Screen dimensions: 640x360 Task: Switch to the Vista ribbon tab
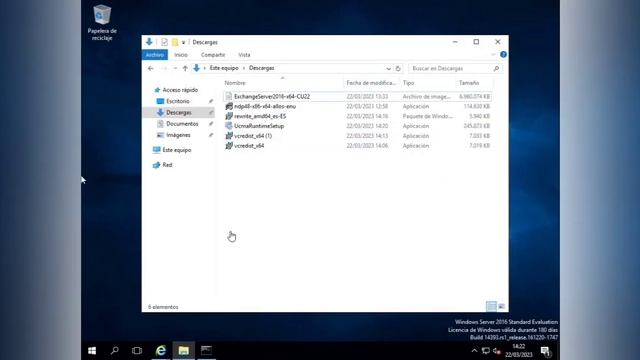[x=244, y=55]
